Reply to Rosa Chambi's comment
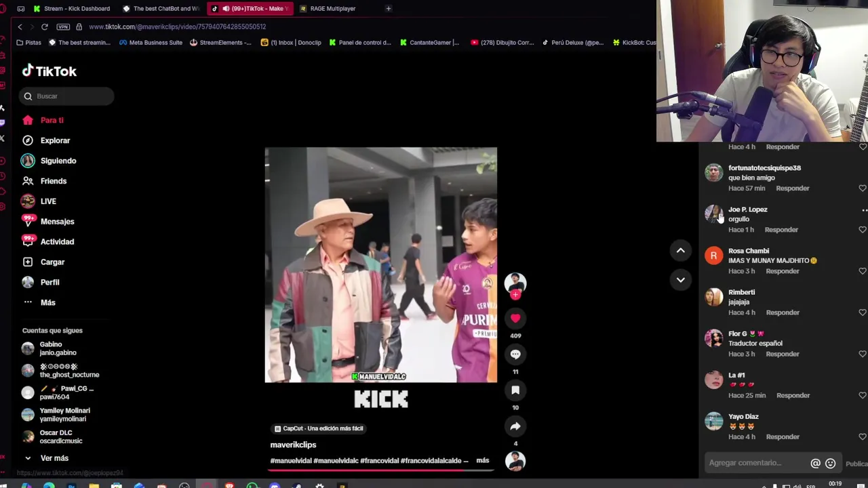This screenshot has width=868, height=488. (783, 271)
